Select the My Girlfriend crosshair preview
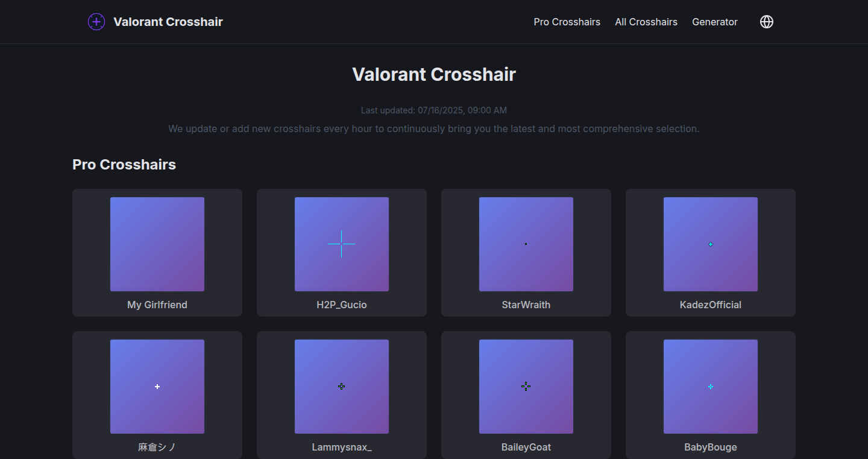This screenshot has height=459, width=868. pos(157,244)
